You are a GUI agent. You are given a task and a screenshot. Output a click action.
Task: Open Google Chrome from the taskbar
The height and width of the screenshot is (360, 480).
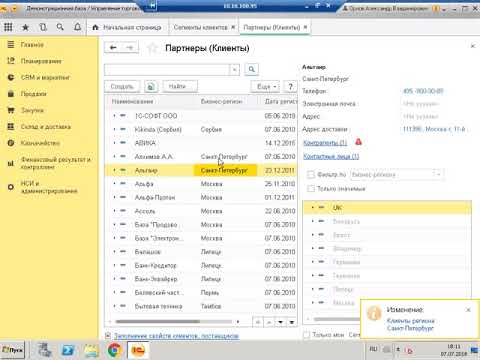[114, 350]
